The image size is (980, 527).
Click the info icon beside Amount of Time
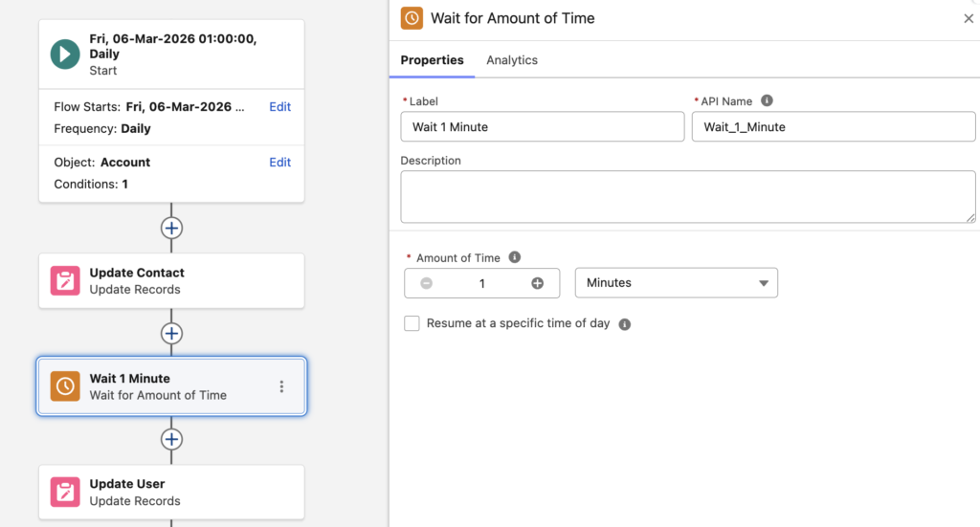click(515, 257)
